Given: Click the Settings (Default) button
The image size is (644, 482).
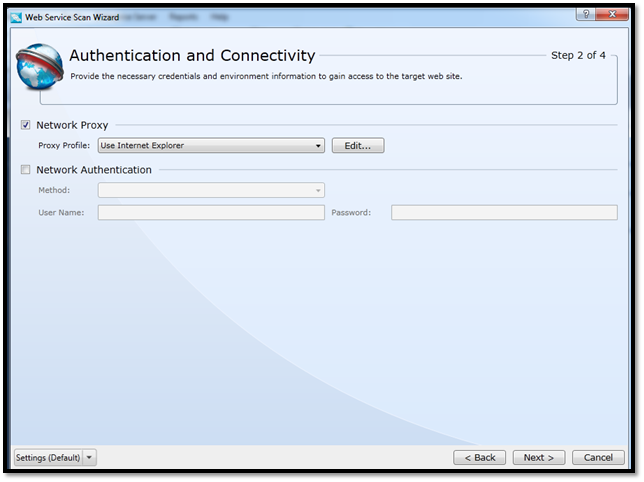Looking at the screenshot, I should click(x=48, y=457).
